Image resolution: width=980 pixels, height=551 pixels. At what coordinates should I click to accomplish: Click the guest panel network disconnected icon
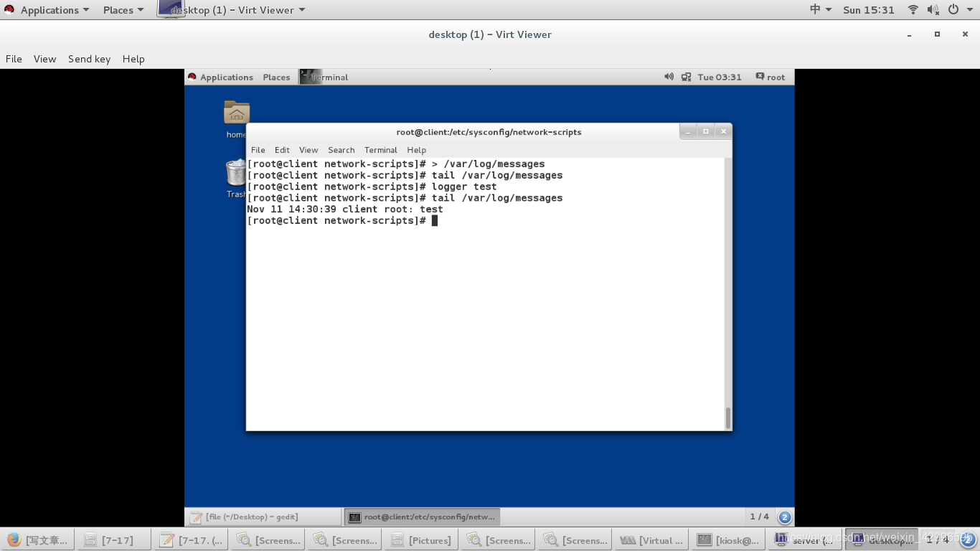687,77
